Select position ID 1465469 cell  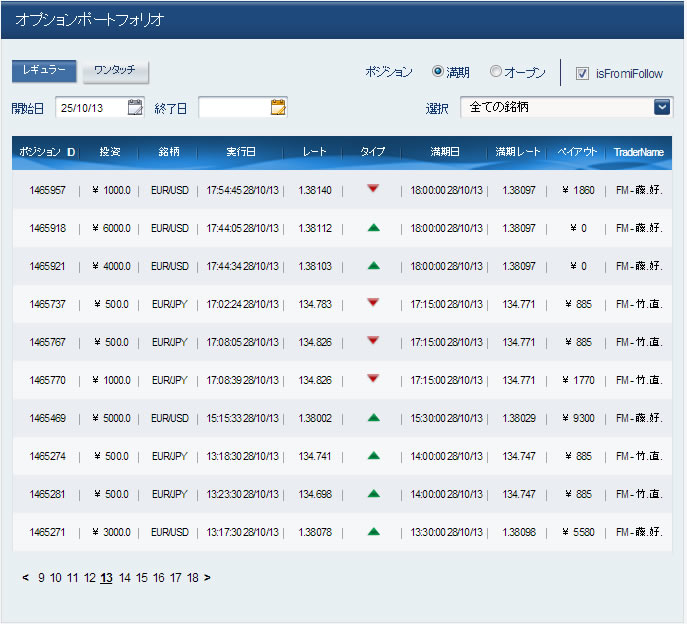click(x=47, y=418)
